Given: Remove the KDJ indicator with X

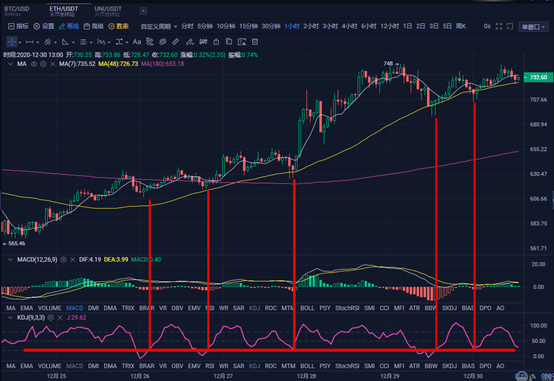Looking at the screenshot, I should (60, 317).
